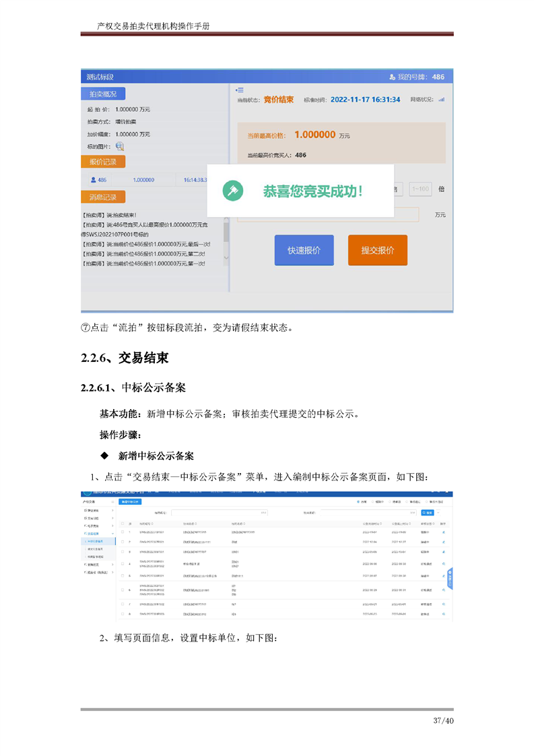Switch to the 拍卖概况 section tab
The width and height of the screenshot is (534, 756).
point(102,94)
